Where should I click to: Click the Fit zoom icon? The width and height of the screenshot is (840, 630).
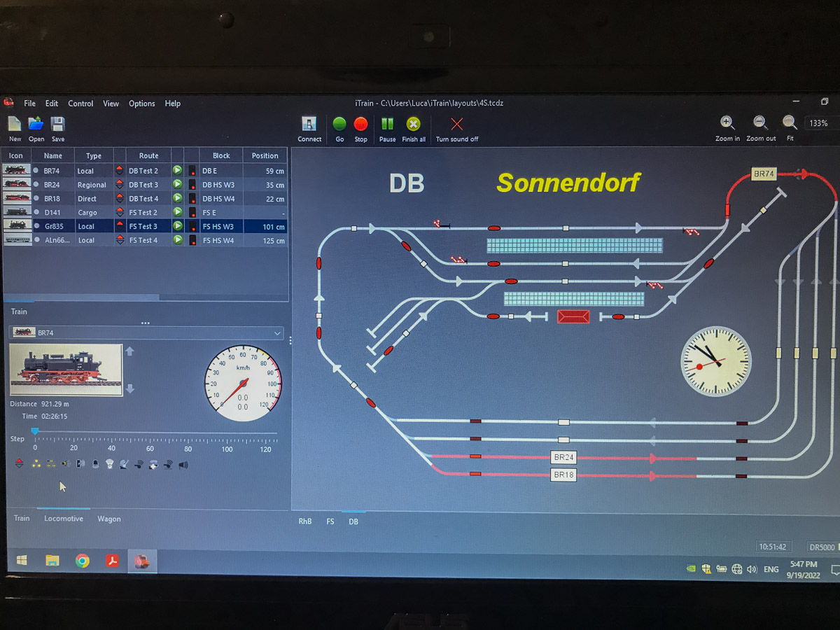tap(790, 123)
